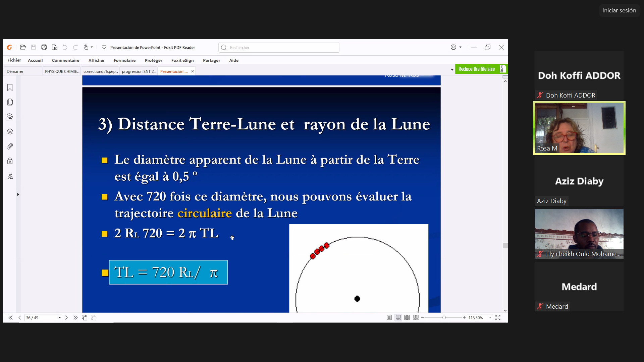644x362 pixels.
Task: Open the Security lock panel
Action: point(10,161)
